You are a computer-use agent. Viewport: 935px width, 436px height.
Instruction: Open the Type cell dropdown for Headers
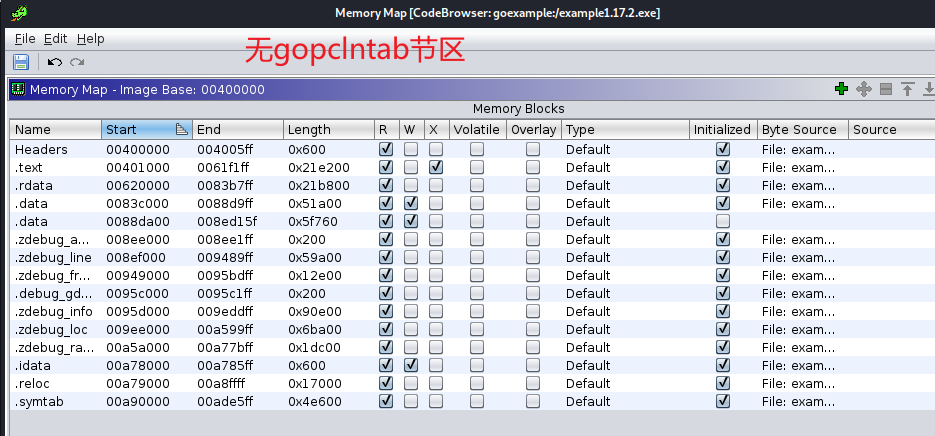(624, 149)
